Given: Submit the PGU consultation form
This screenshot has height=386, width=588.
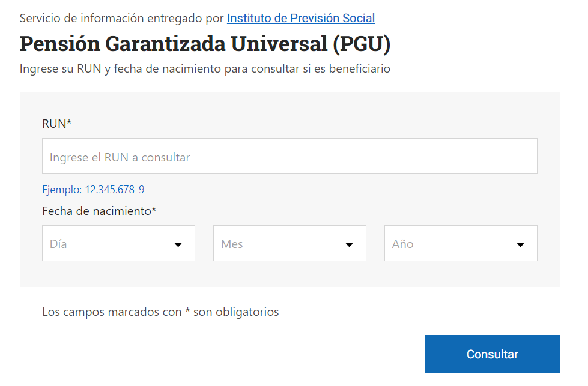Looking at the screenshot, I should point(492,354).
